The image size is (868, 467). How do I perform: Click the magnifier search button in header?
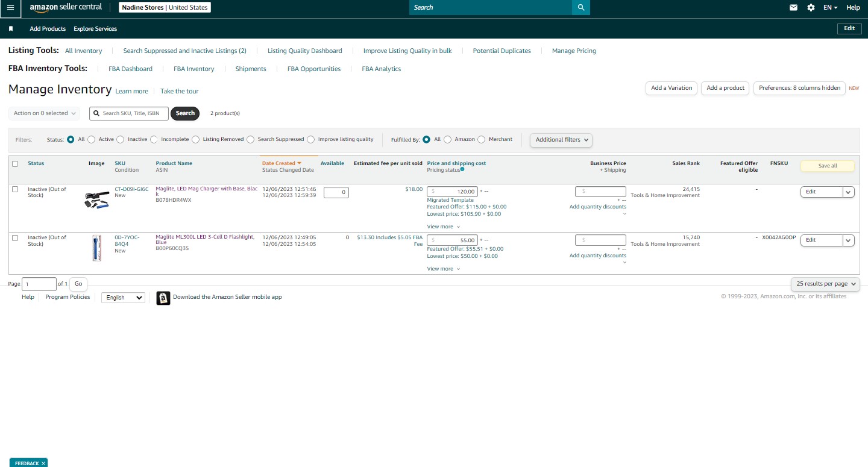(x=581, y=7)
